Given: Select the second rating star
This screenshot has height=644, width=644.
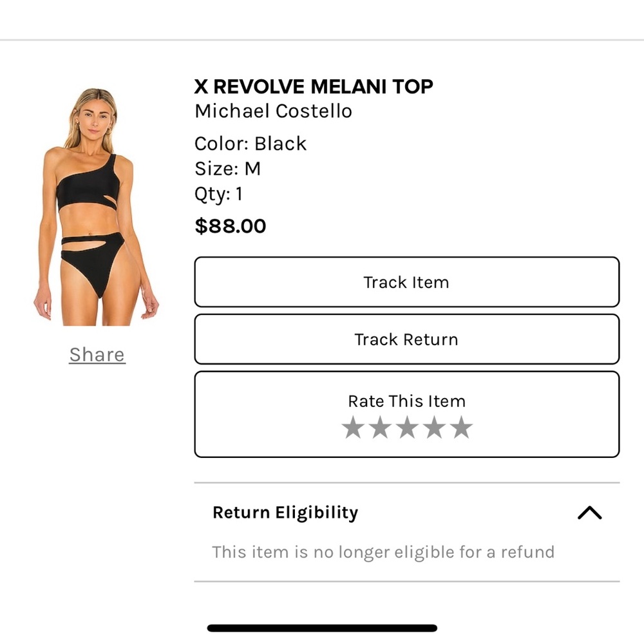Looking at the screenshot, I should pyautogui.click(x=379, y=426).
